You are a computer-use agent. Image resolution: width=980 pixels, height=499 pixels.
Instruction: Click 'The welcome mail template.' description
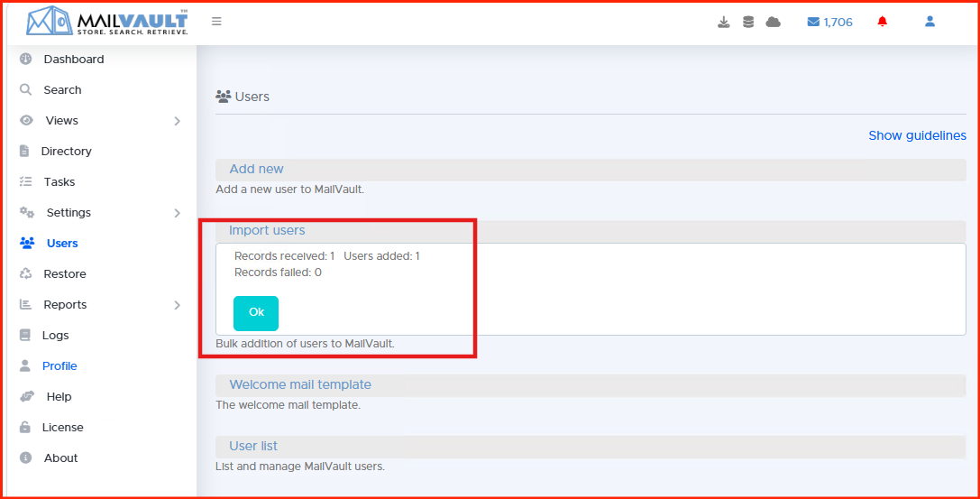click(x=289, y=404)
